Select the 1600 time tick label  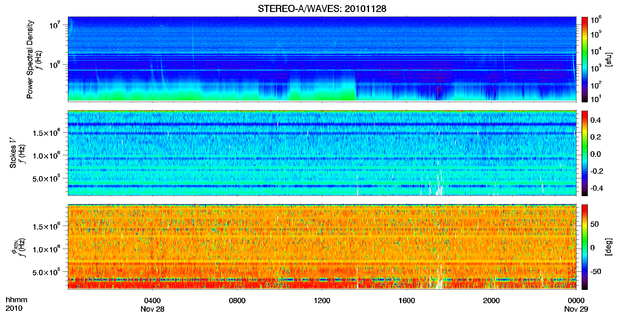click(406, 301)
